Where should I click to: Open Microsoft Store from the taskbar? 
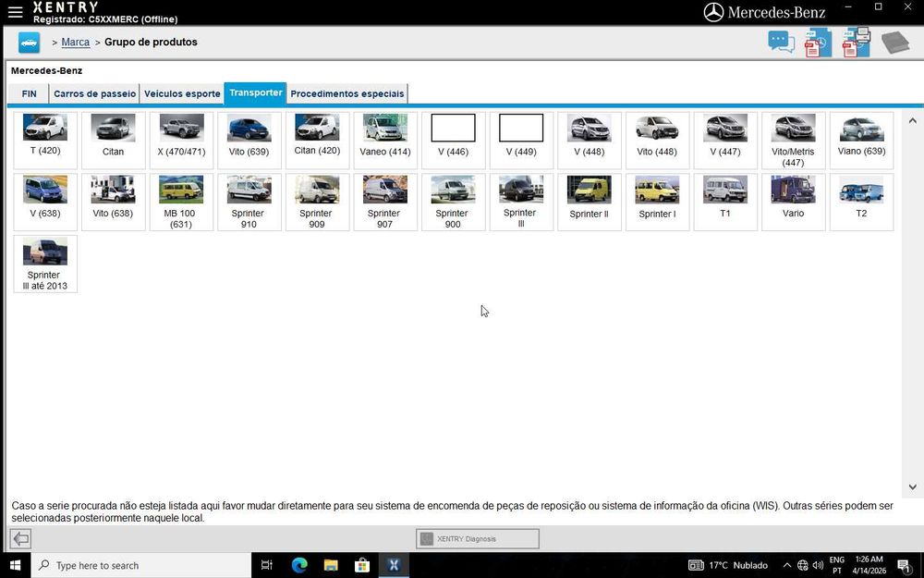tap(362, 565)
